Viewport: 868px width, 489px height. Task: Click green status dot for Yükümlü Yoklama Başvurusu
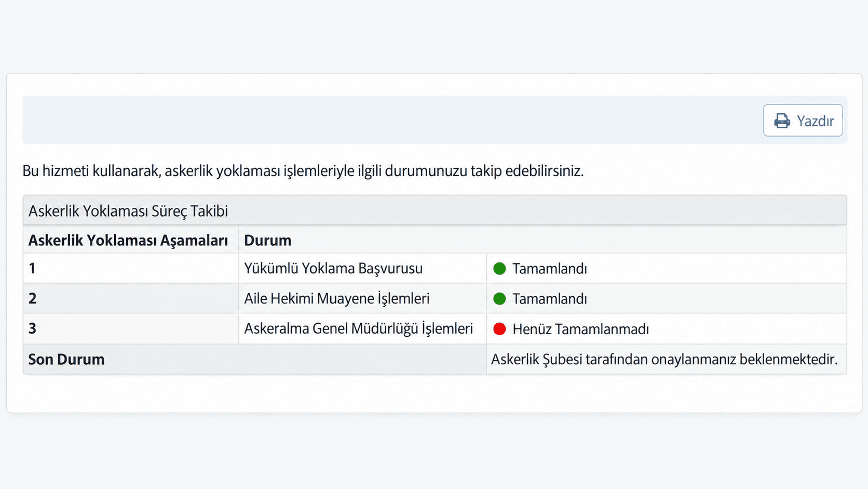point(499,269)
